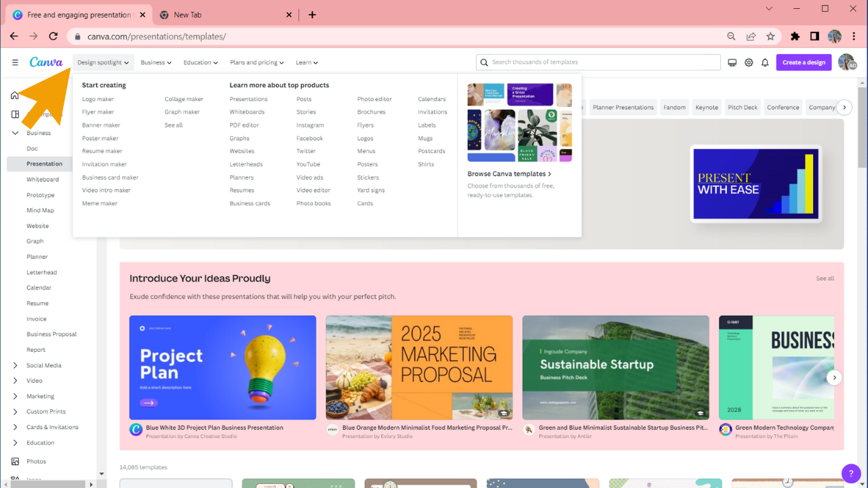
Task: Close the New Tab browser tab
Action: tap(289, 15)
